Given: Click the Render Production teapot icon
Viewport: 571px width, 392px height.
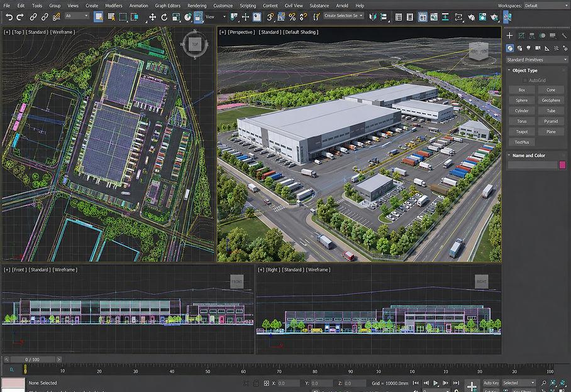Looking at the screenshot, I should pos(494,17).
